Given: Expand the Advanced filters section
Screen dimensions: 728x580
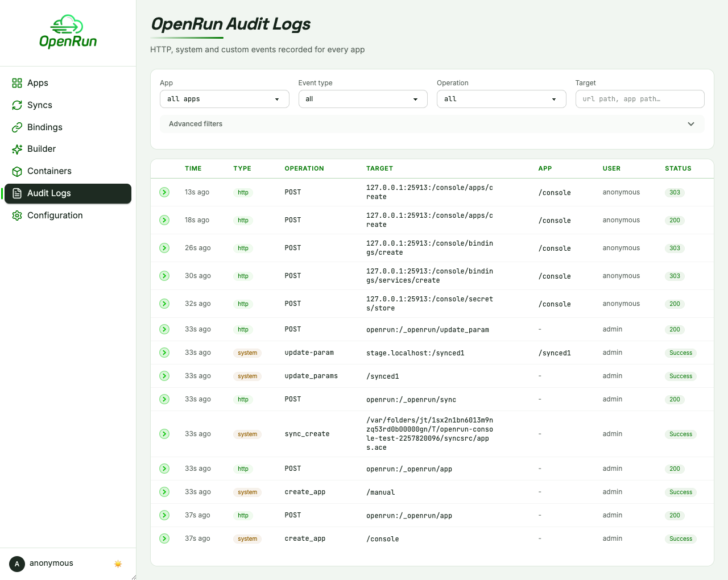Looking at the screenshot, I should [x=432, y=124].
